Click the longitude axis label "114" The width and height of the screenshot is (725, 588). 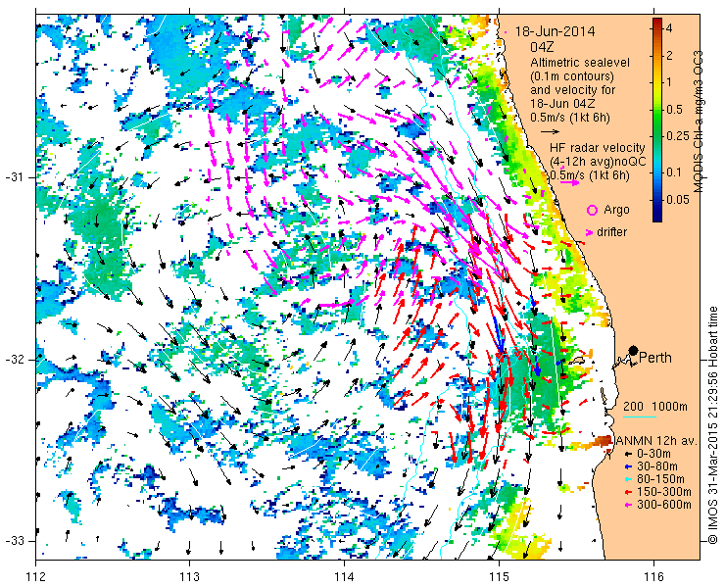click(344, 577)
